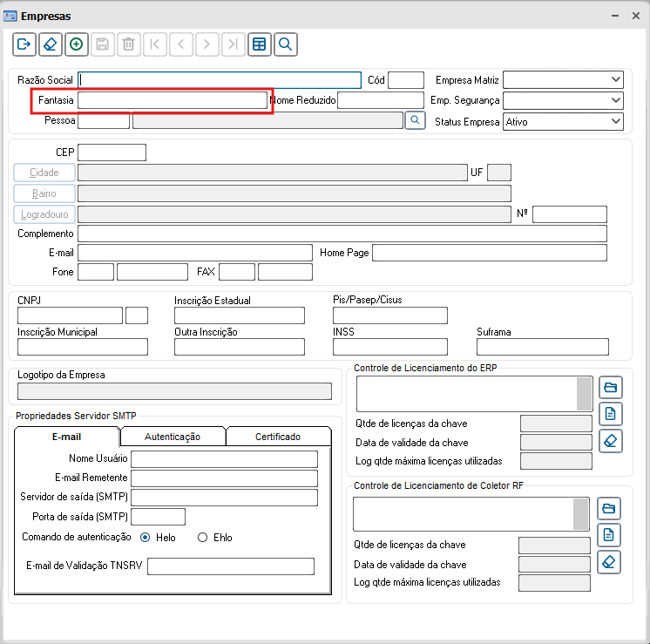Click into the CEP field

point(112,153)
